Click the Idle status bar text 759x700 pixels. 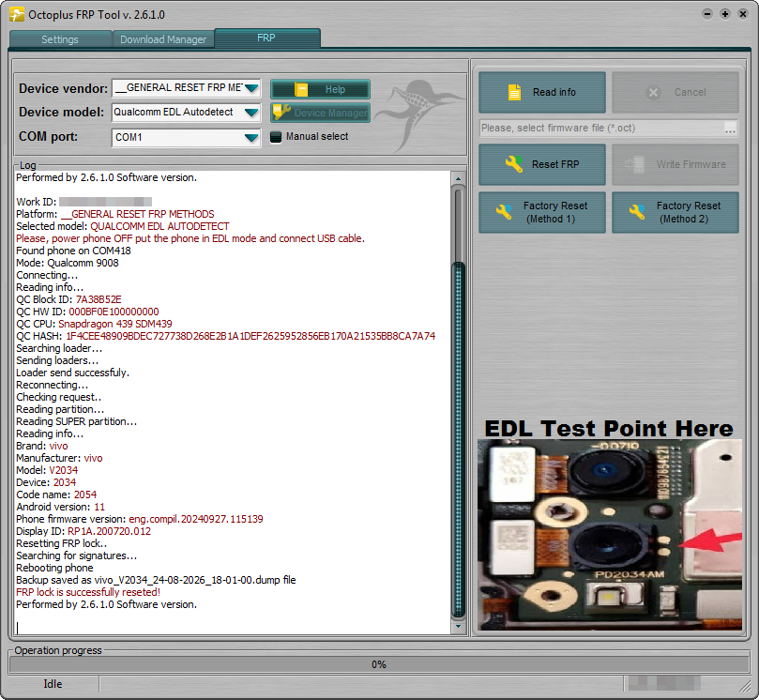coord(53,684)
